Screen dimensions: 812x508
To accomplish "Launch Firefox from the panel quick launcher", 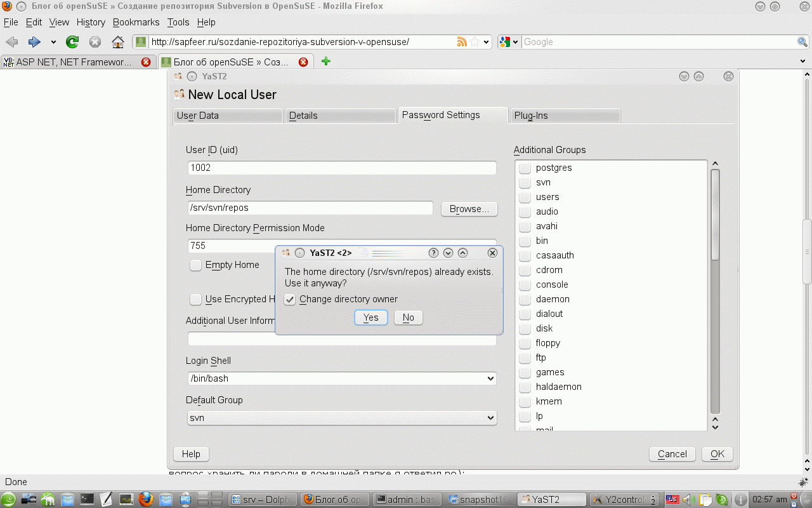I will point(146,500).
